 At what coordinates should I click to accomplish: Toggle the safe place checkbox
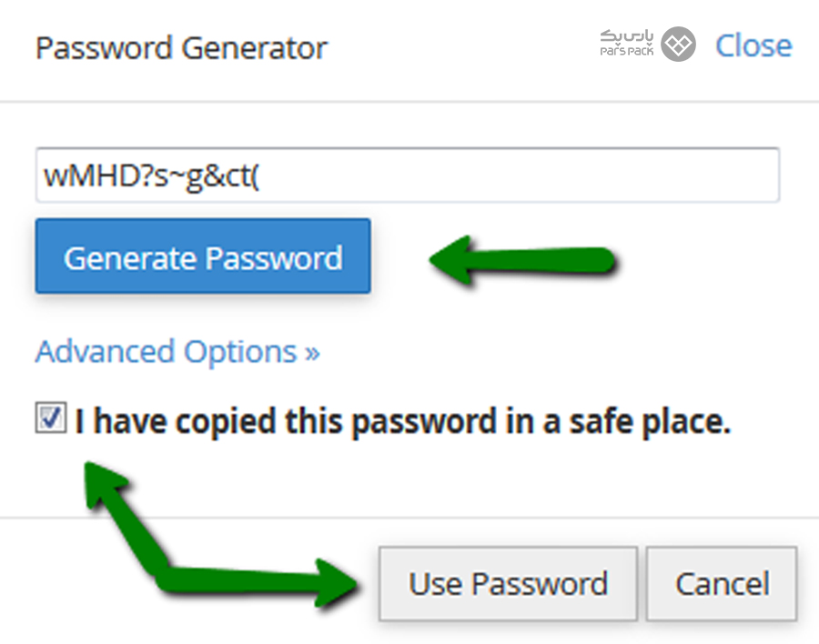click(51, 418)
